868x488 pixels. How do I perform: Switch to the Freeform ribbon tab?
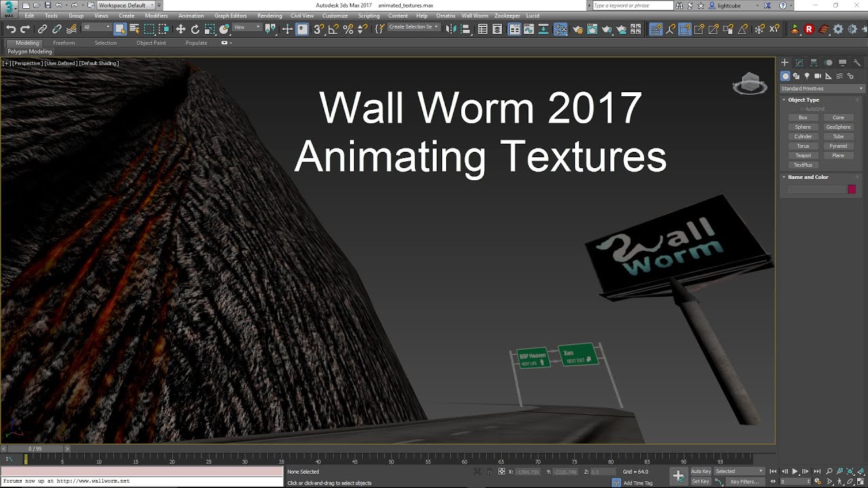(x=64, y=43)
